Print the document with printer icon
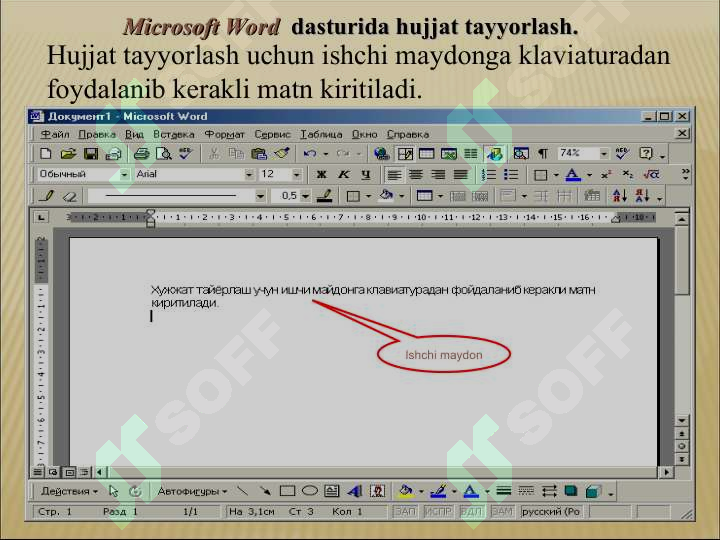Viewport: 720px width, 540px height. [x=141, y=154]
